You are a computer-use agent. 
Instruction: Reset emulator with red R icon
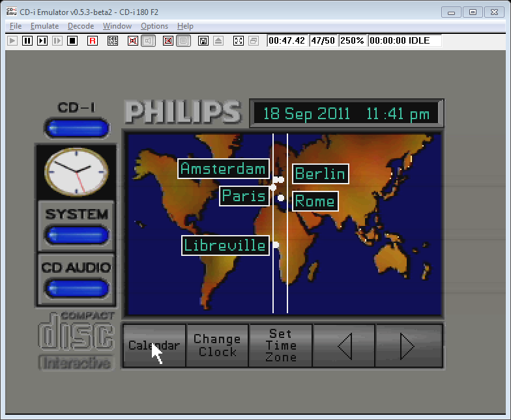click(93, 40)
